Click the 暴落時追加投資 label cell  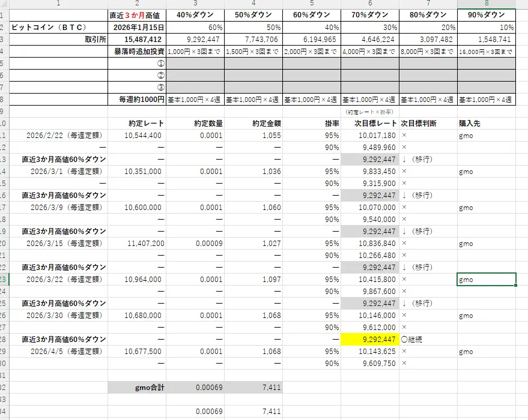pyautogui.click(x=137, y=50)
